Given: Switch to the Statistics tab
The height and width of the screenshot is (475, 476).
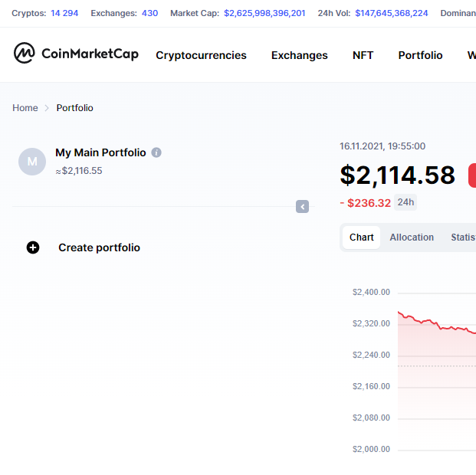Looking at the screenshot, I should [463, 237].
